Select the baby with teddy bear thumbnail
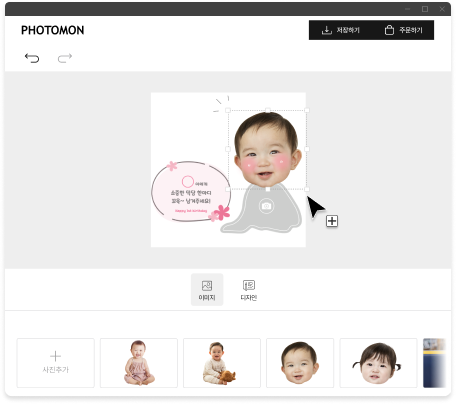This screenshot has width=456, height=405. pos(222,363)
